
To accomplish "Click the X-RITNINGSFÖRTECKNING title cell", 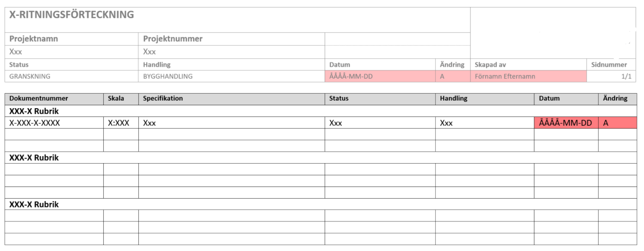I will pos(238,20).
